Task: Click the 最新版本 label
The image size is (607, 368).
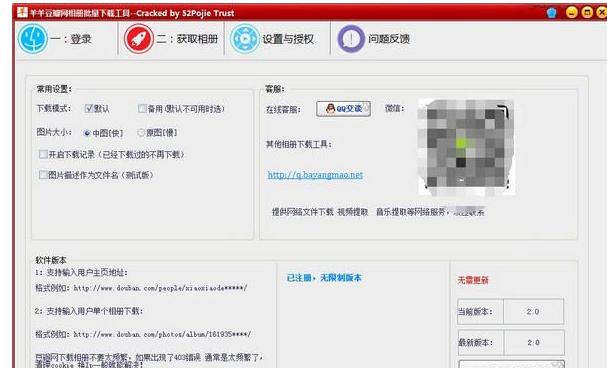Action: [x=475, y=342]
